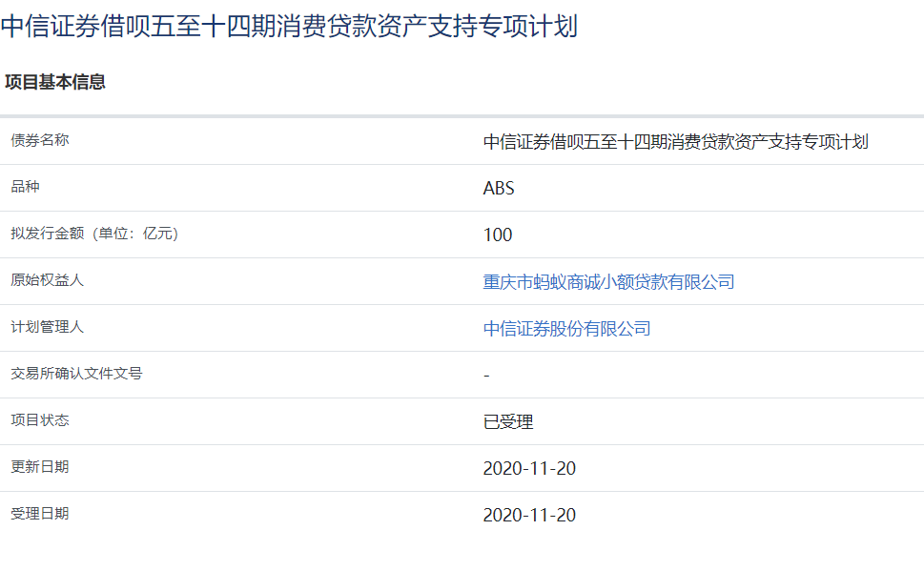Click the 原始权益人 row label
This screenshot has width=924, height=571.
click(48, 280)
